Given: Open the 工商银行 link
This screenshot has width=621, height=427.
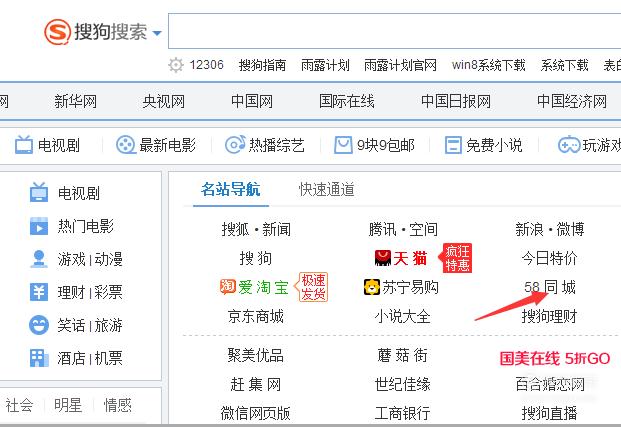Looking at the screenshot, I should click(x=402, y=413).
